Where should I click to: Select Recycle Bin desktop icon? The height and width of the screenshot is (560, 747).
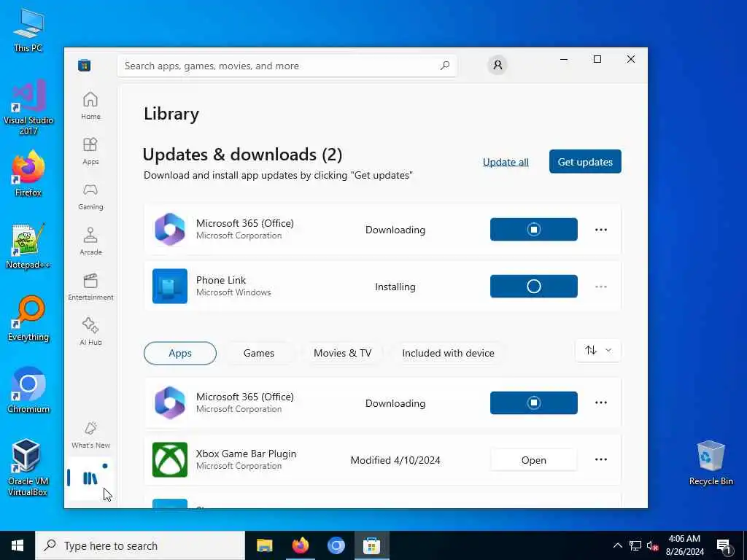tap(711, 463)
